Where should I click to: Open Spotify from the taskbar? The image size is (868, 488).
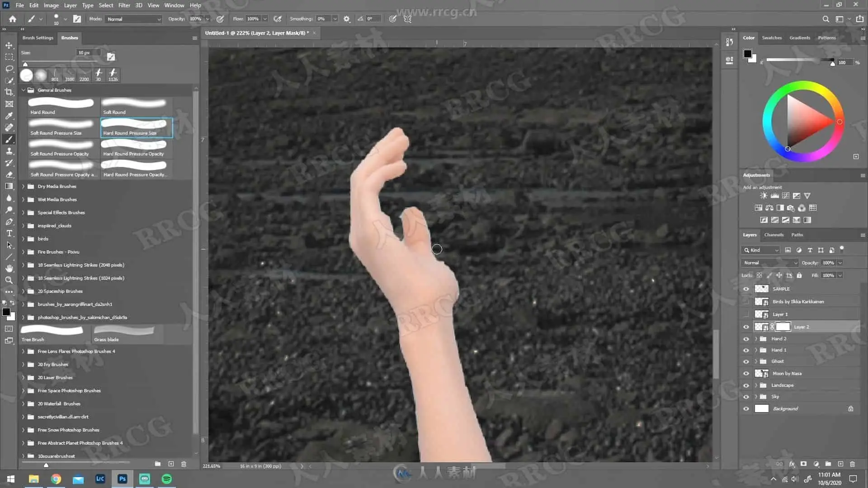166,479
